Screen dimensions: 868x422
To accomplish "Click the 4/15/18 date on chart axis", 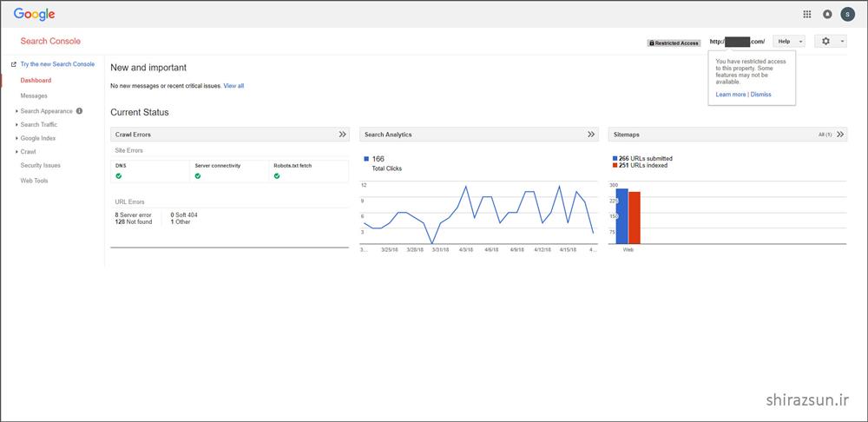I will [568, 250].
